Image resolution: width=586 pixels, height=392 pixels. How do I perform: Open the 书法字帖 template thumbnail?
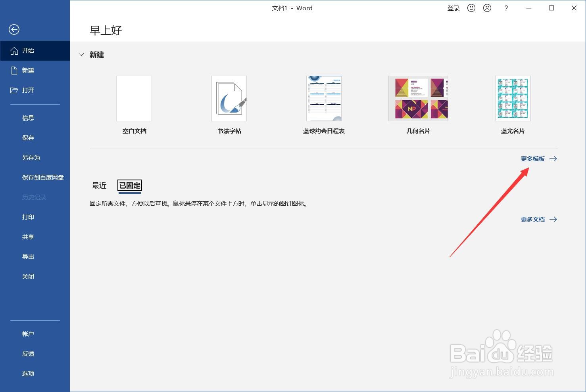(229, 98)
